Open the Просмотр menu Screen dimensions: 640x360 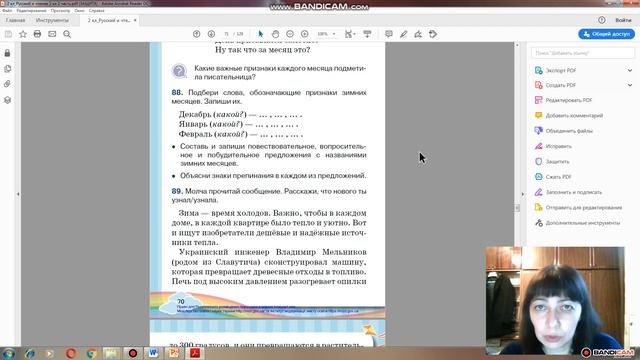60,11
